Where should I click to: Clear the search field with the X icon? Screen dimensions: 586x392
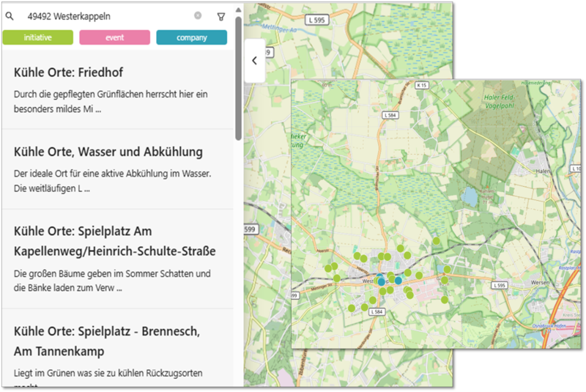[198, 15]
